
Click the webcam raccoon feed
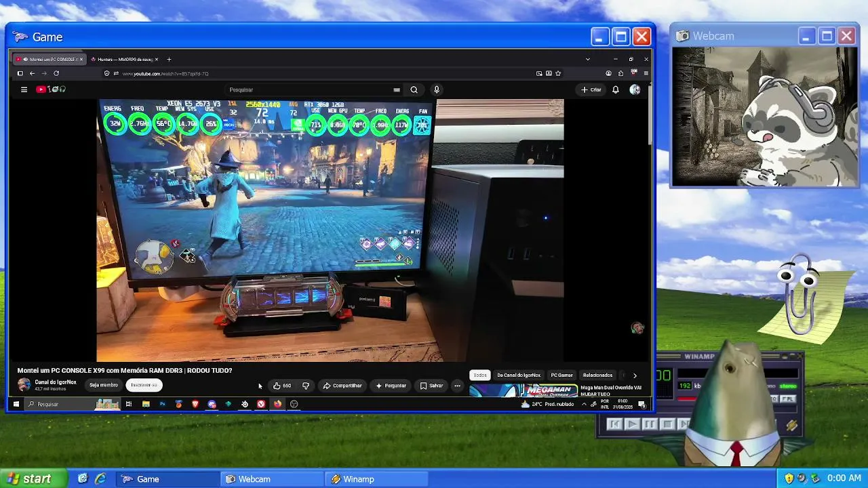765,117
